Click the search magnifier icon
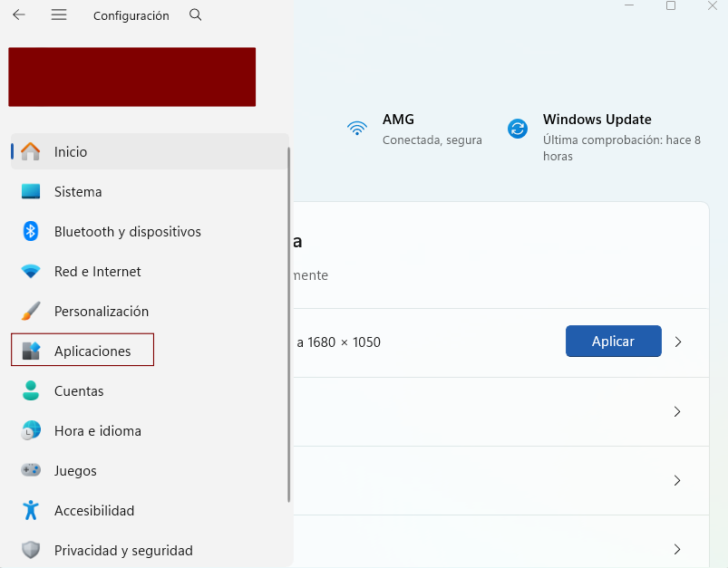 tap(195, 15)
